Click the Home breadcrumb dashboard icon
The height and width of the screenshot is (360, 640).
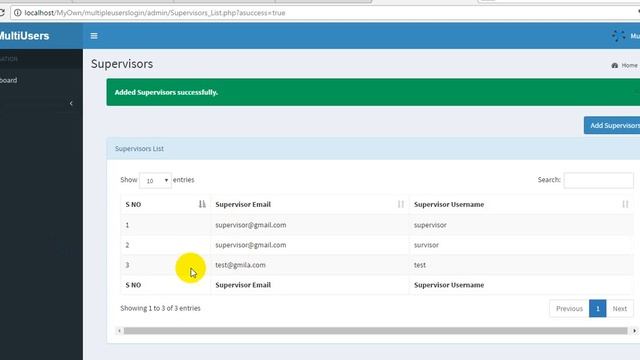615,65
